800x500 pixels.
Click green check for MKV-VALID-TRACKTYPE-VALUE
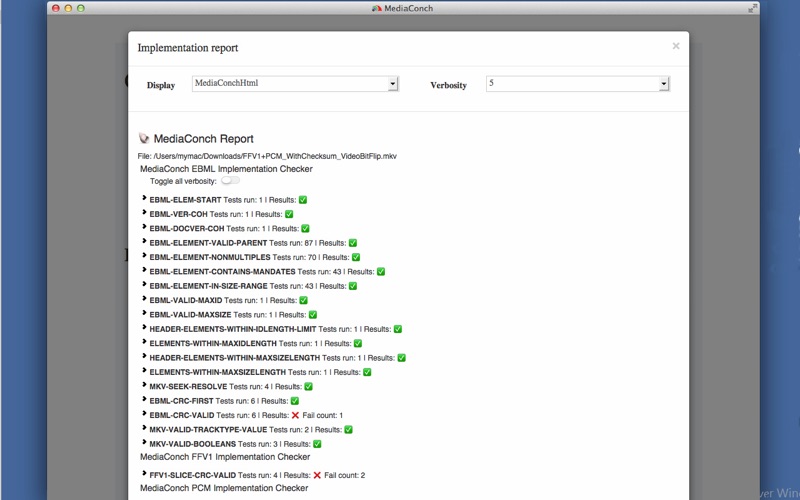348,430
